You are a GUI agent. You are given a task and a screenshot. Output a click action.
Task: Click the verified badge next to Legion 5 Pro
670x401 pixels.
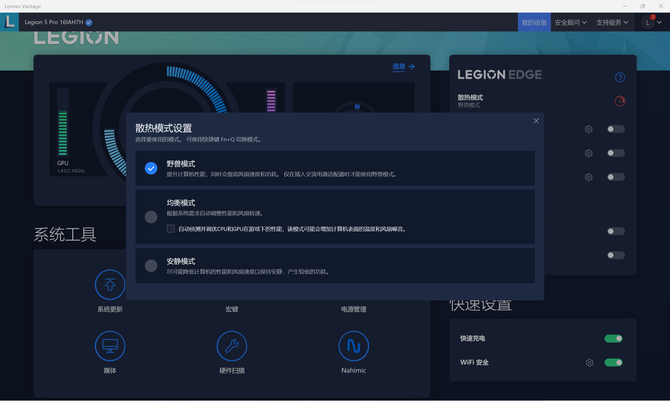click(89, 22)
